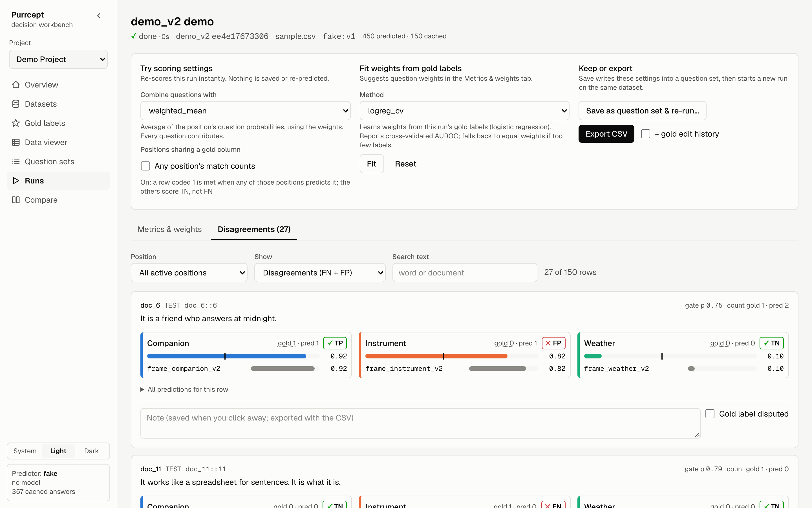
Task: Click the word or document search field
Action: tap(464, 272)
